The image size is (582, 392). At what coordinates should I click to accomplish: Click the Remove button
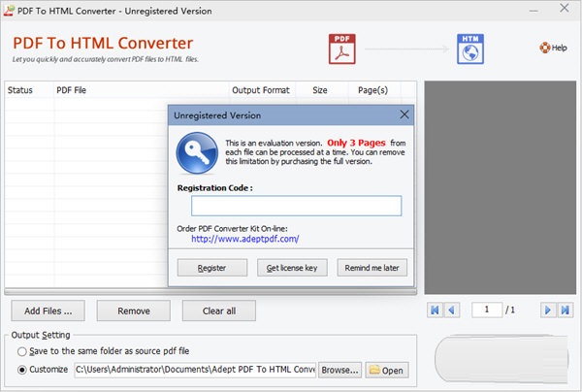134,310
